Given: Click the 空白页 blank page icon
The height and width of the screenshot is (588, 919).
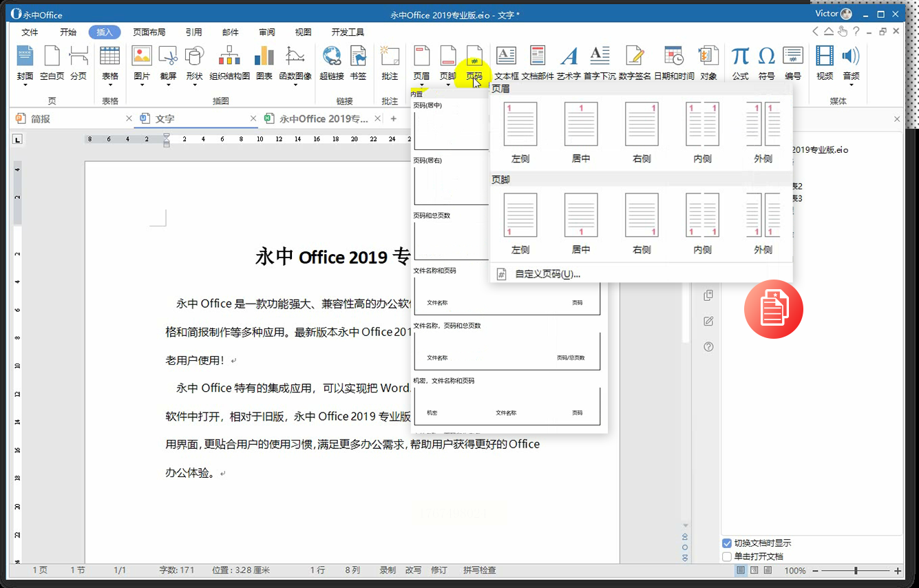Looking at the screenshot, I should coord(52,57).
